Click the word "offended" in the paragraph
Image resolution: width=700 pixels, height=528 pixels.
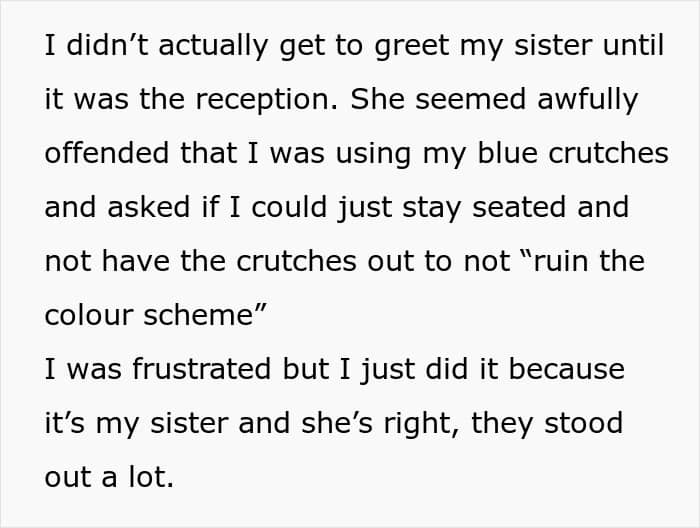[x=107, y=153]
